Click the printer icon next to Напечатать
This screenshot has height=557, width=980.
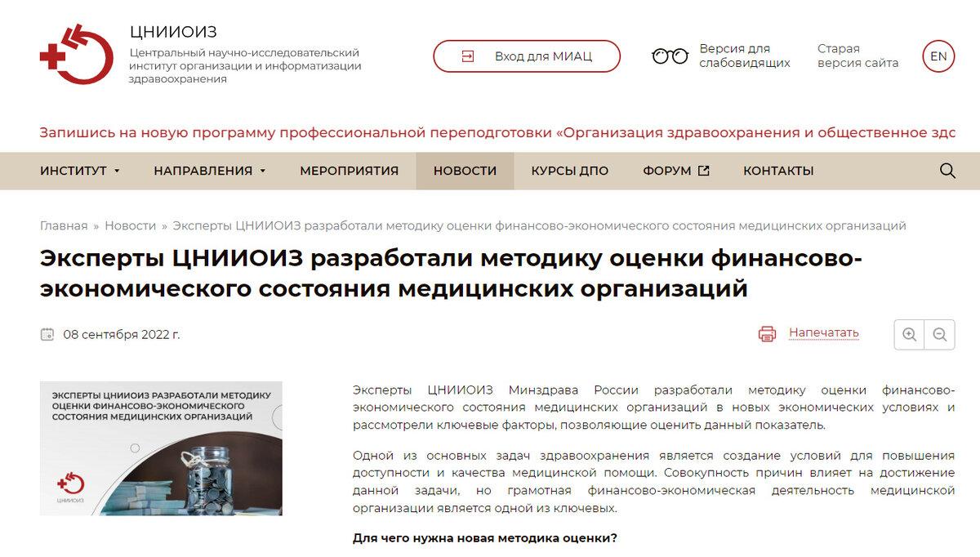click(x=766, y=333)
